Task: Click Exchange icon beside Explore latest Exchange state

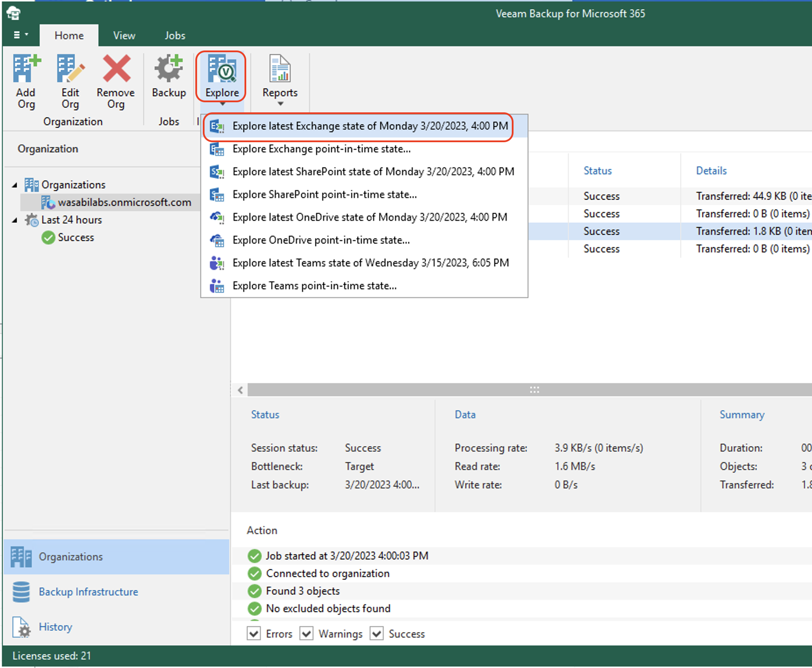Action: [217, 126]
